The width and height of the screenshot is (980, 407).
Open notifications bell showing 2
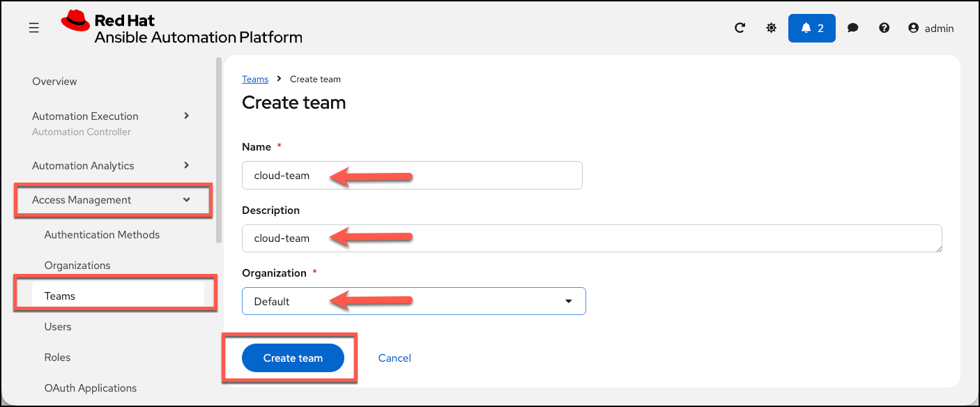point(812,29)
